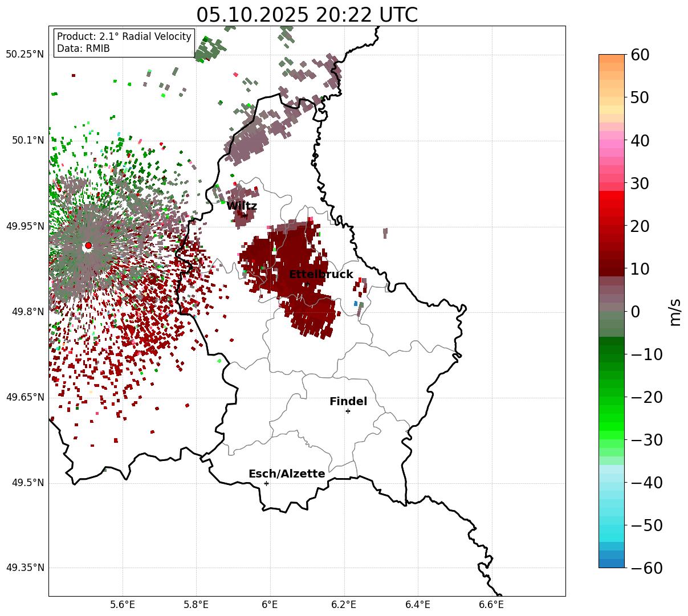The image size is (688, 616).
Task: Click the 6.6°E longitude tick label
Action: tap(491, 604)
